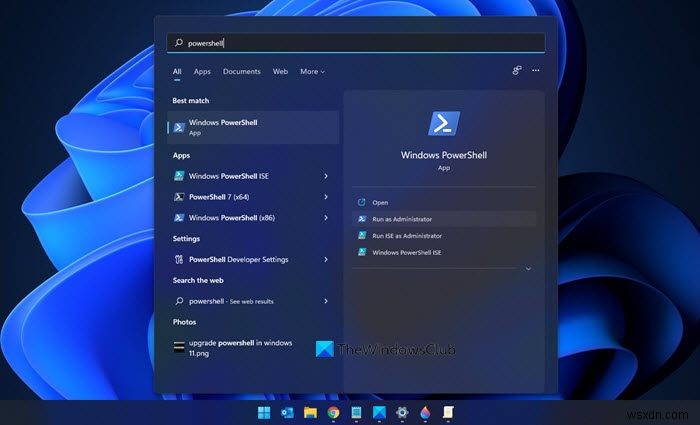Open the scroll document app on taskbar
700x425 pixels.
(448, 412)
